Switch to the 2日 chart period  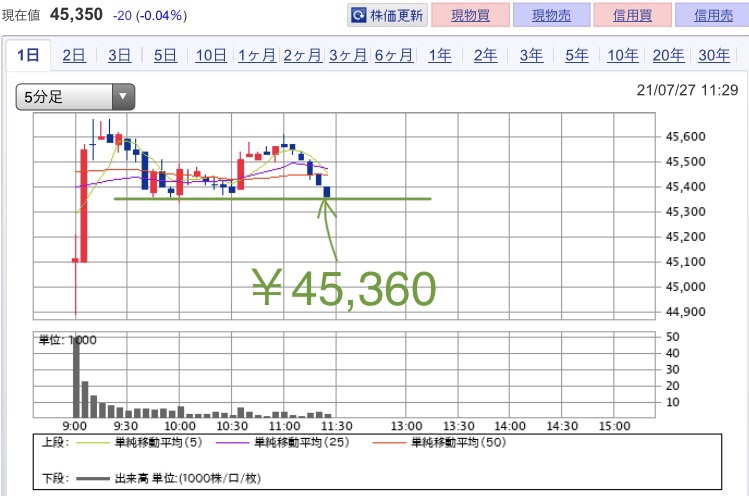[x=74, y=55]
